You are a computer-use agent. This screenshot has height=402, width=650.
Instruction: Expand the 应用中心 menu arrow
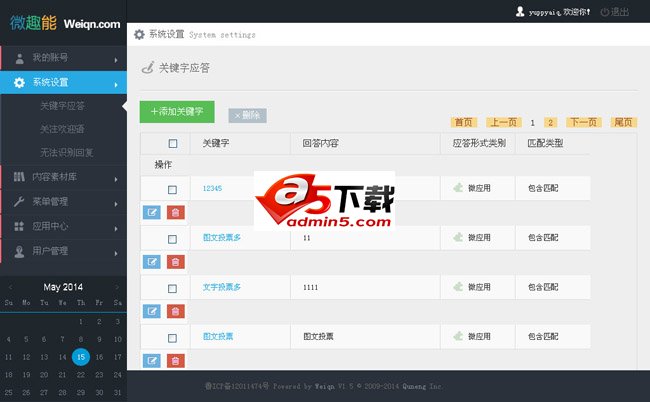point(116,229)
